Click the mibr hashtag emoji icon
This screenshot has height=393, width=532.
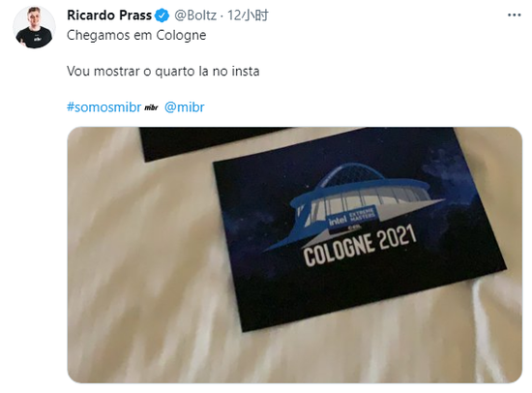(x=151, y=108)
